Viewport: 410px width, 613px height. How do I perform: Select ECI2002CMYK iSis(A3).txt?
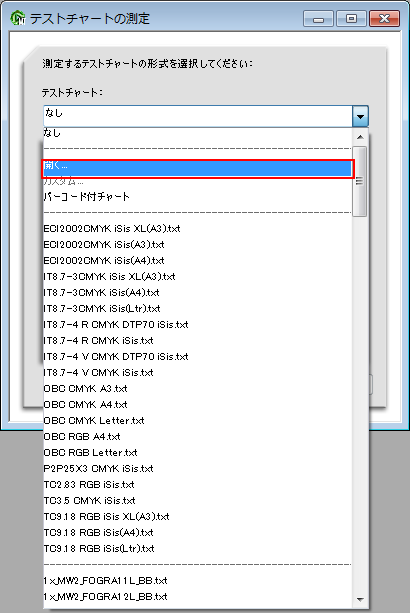tap(197, 244)
